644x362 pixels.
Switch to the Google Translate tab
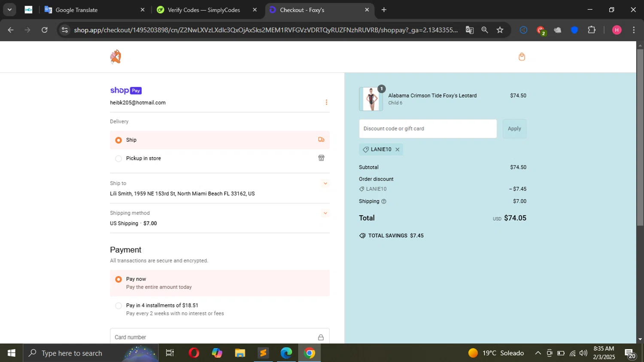click(95, 10)
